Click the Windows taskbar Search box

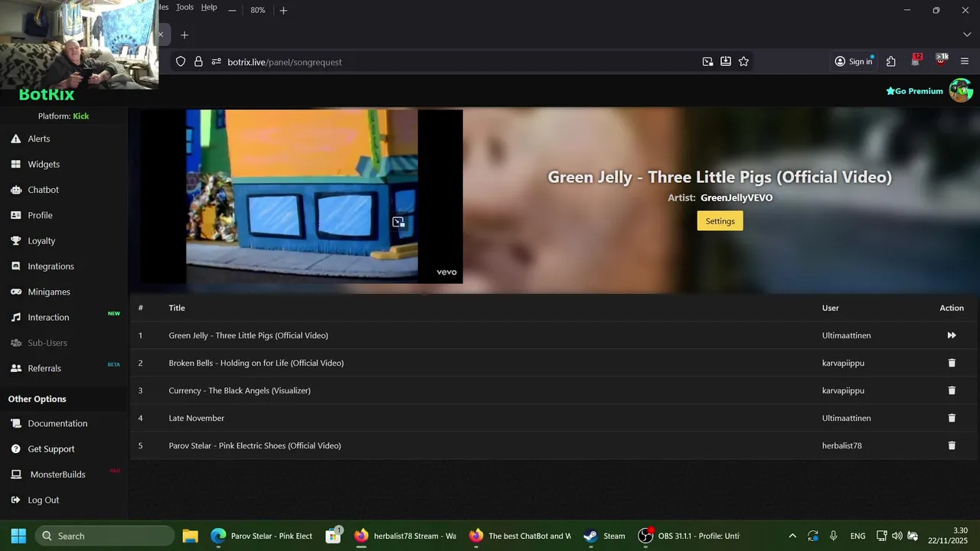[x=104, y=536]
